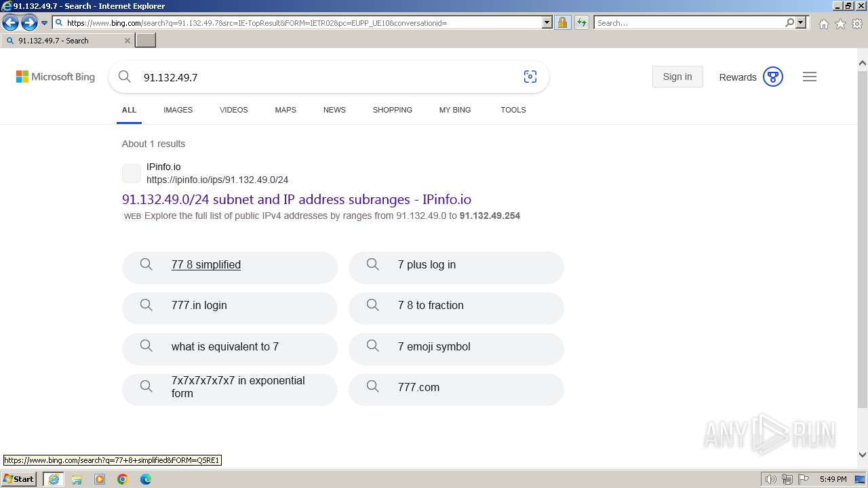Switch to the VIDEOS tab
The width and height of the screenshot is (868, 488).
tap(234, 110)
